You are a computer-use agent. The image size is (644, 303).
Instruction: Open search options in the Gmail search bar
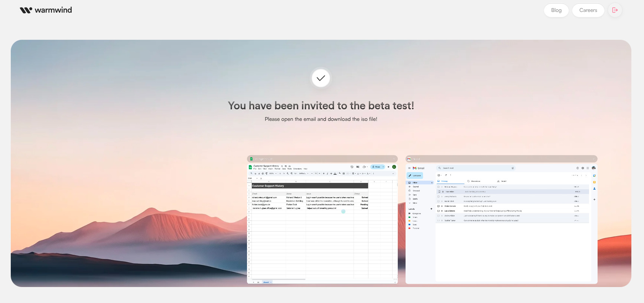(x=513, y=168)
